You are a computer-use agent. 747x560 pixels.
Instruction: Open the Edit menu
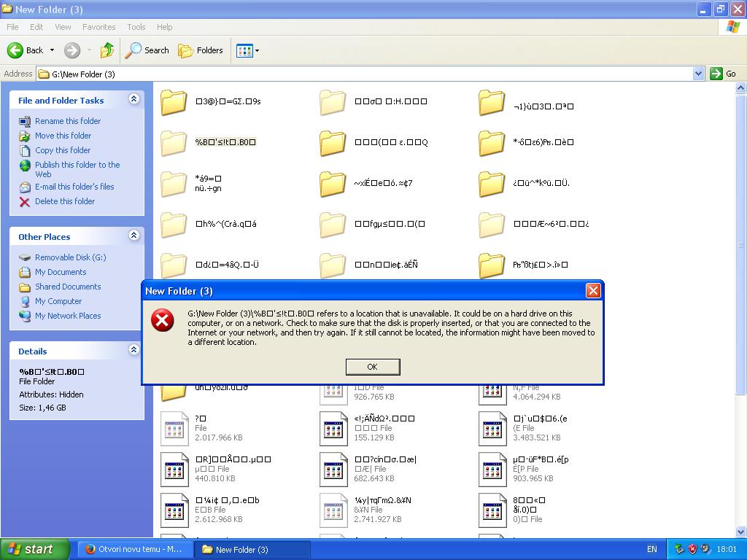point(36,27)
